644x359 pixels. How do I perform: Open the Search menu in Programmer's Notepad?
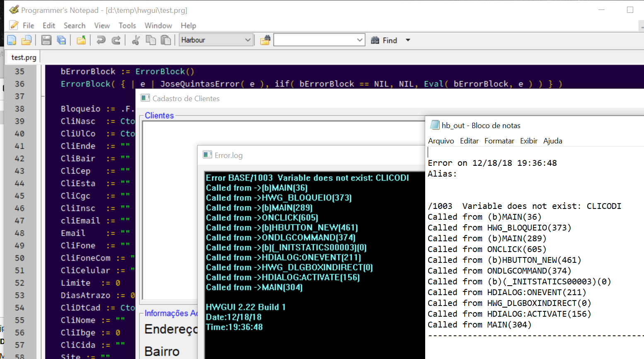coord(74,26)
